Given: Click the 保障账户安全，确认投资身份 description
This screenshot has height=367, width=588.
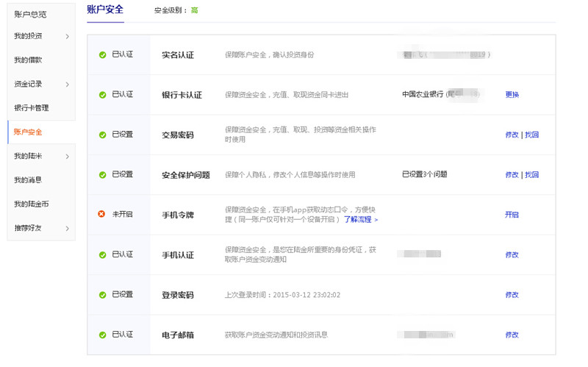Looking at the screenshot, I should [x=269, y=54].
